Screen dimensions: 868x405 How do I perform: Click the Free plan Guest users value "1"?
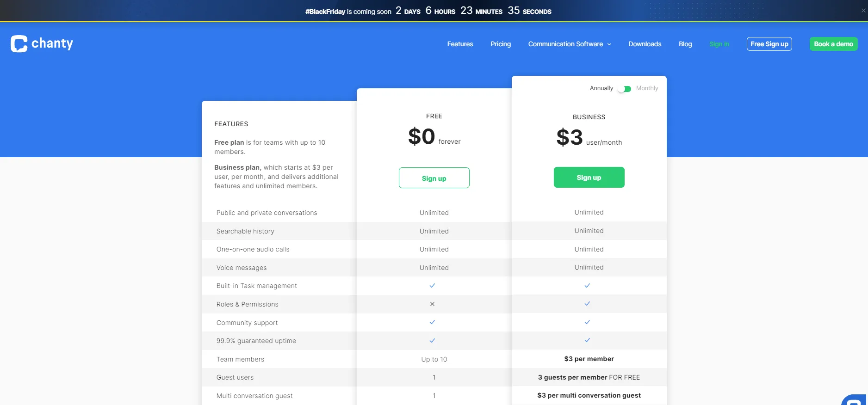[434, 377]
